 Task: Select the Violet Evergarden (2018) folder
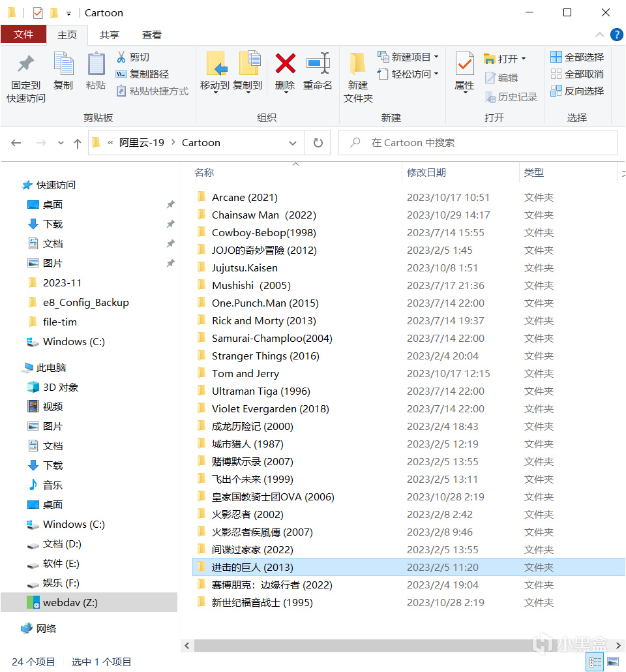271,409
